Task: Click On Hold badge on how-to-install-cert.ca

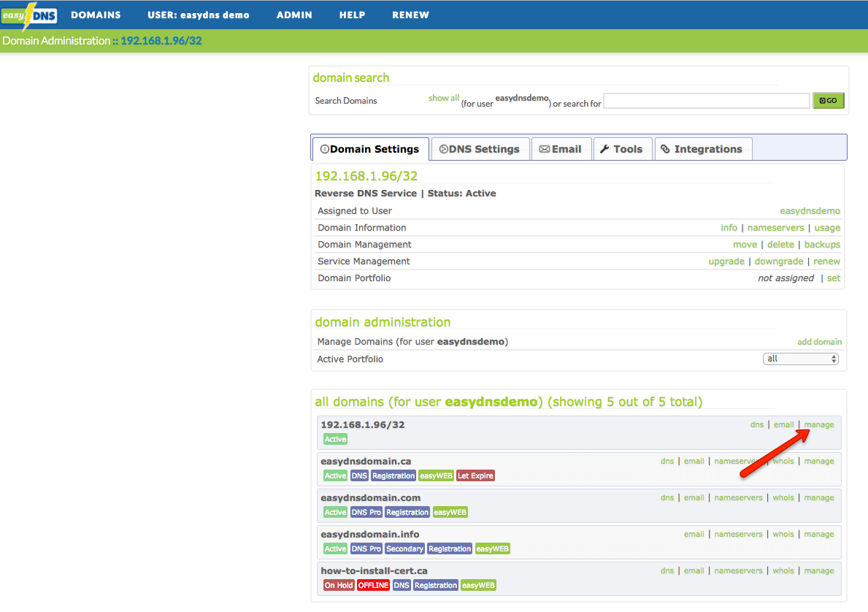Action: click(338, 586)
